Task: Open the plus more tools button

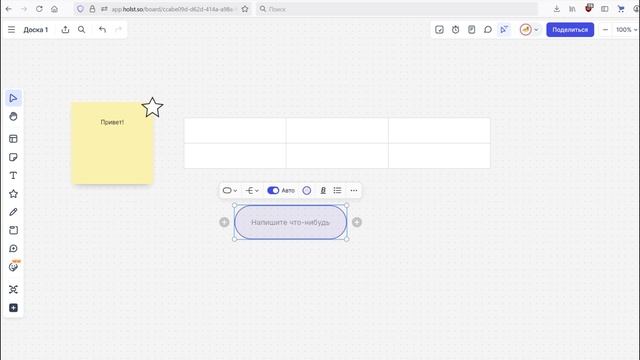Action: (x=13, y=308)
